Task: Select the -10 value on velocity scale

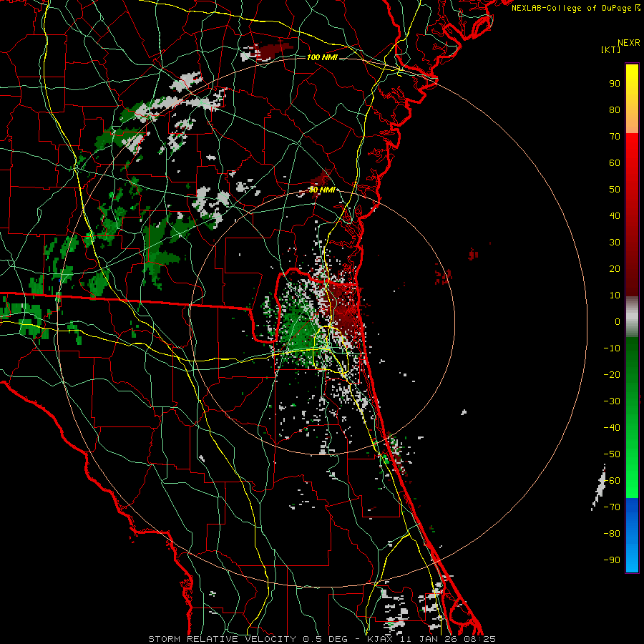Action: coord(612,348)
